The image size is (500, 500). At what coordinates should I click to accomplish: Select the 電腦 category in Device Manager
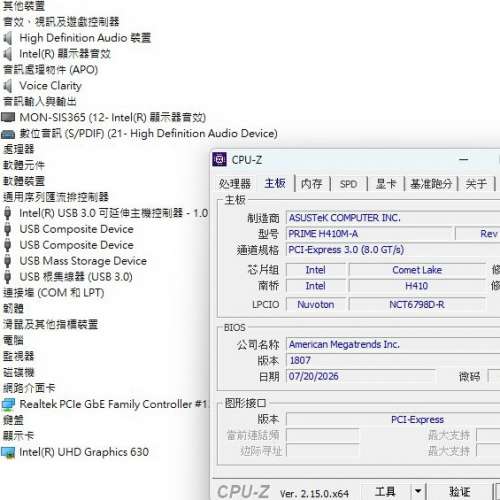(13, 341)
